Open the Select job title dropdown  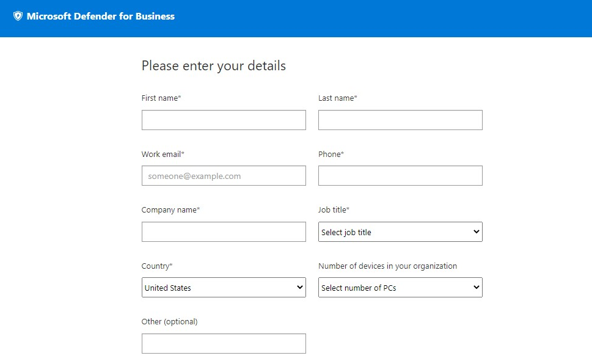(x=400, y=232)
